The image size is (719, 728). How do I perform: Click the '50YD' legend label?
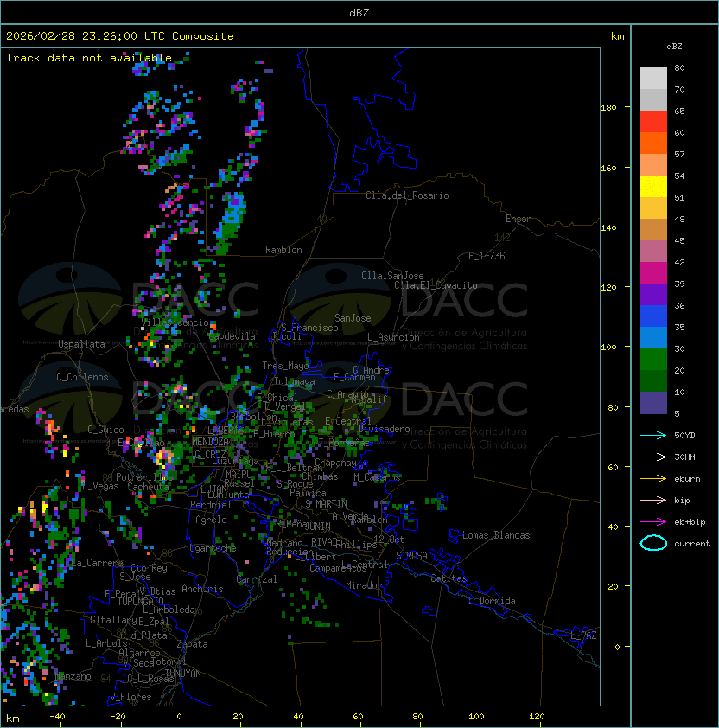[x=684, y=436]
